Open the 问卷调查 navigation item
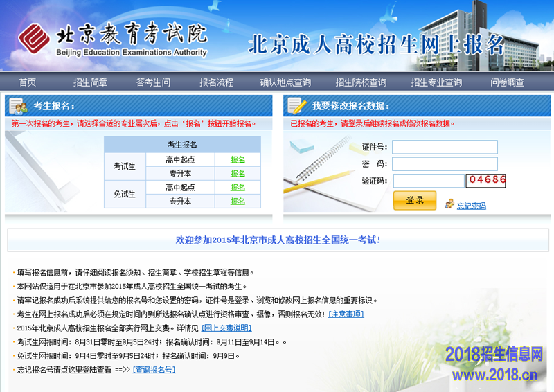This screenshot has width=554, height=392. pyautogui.click(x=507, y=82)
